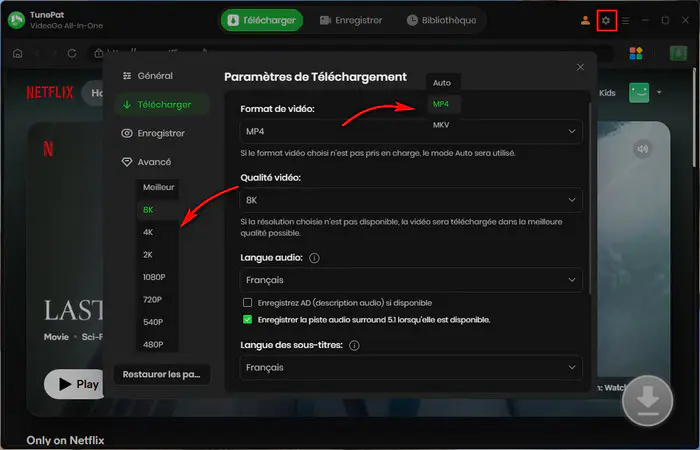The width and height of the screenshot is (700, 450).
Task: Click the round floating download button
Action: [648, 400]
